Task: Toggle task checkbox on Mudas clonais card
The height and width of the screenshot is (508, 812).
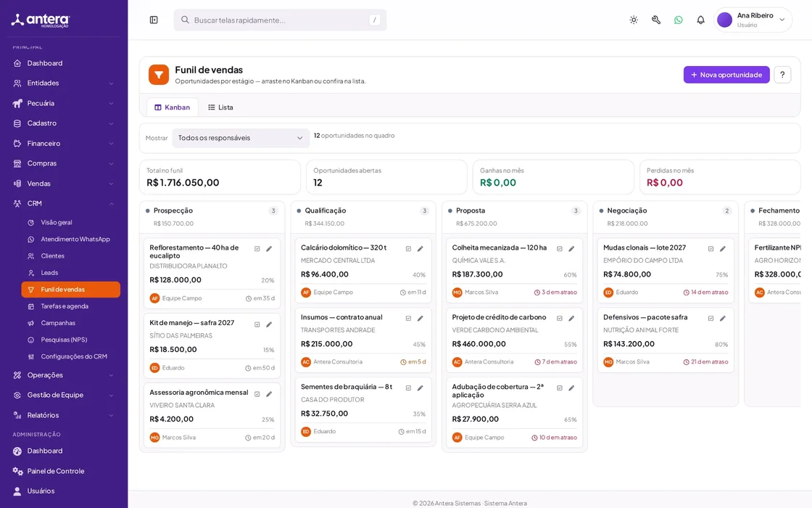Action: point(710,249)
